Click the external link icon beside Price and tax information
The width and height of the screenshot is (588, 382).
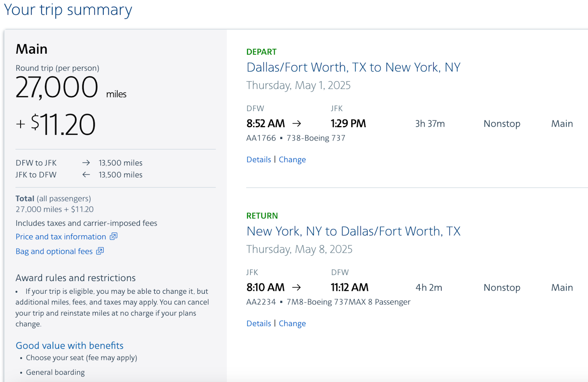(x=114, y=236)
